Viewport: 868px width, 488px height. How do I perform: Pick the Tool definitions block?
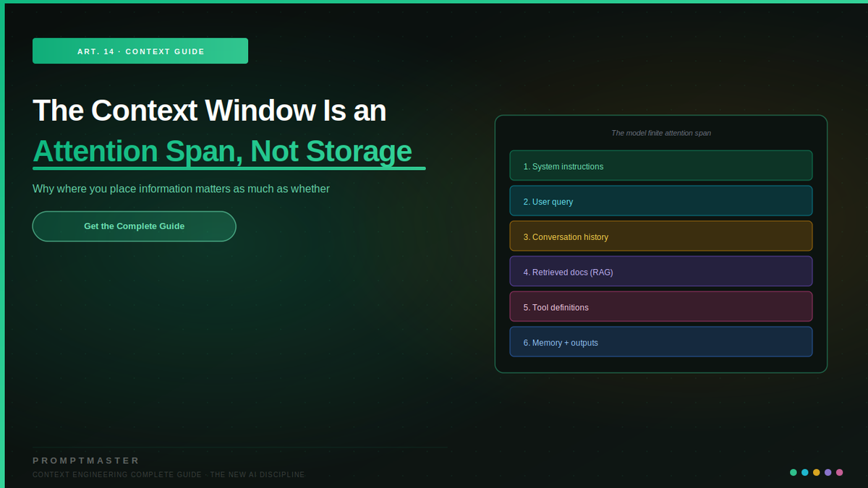pos(661,307)
